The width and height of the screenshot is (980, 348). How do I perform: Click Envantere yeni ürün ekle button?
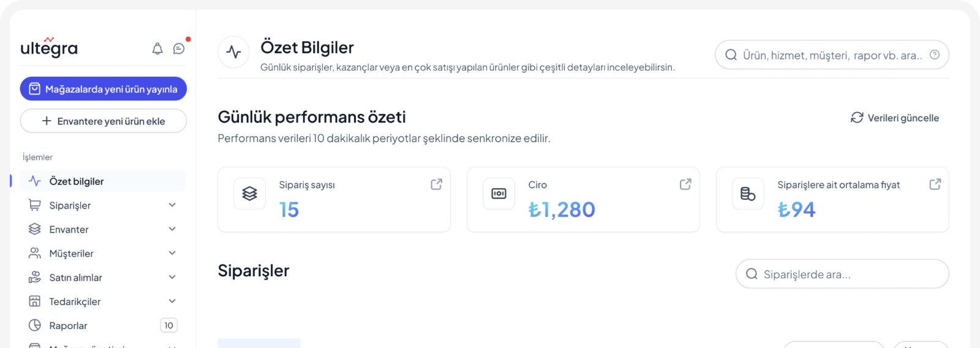click(104, 121)
